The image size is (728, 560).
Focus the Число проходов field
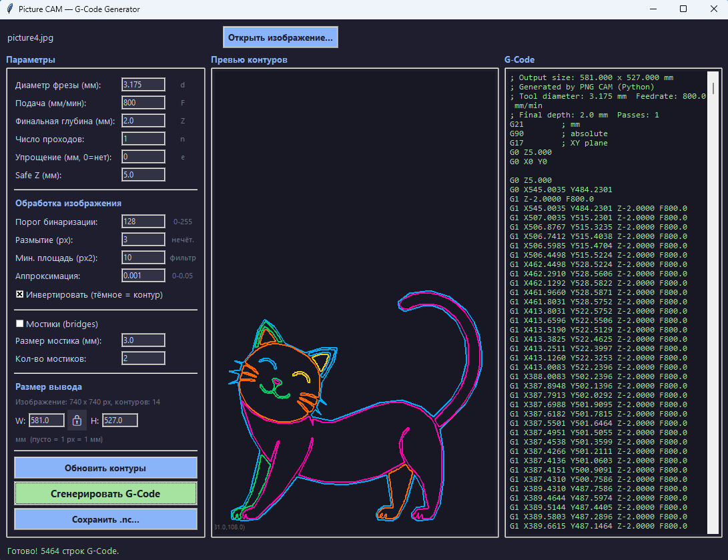click(x=143, y=139)
